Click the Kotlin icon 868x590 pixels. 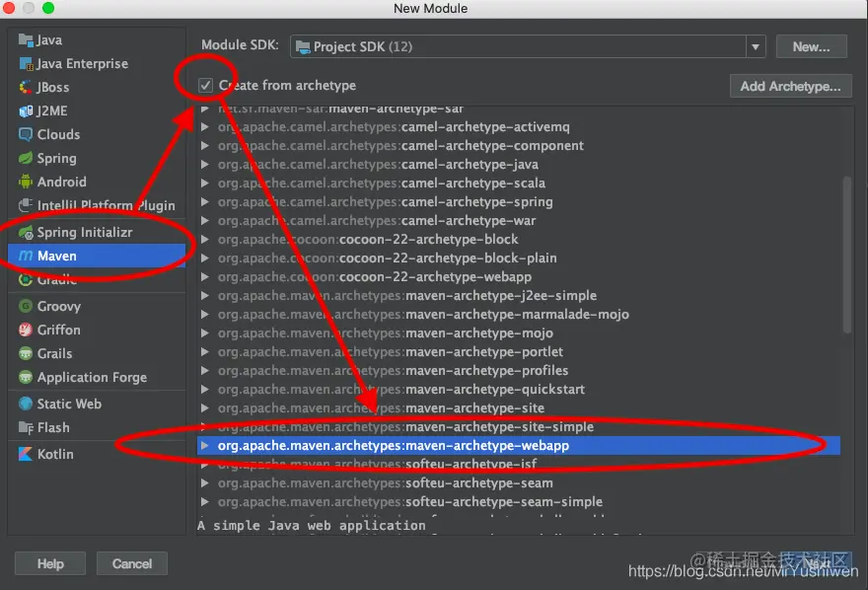click(x=26, y=454)
